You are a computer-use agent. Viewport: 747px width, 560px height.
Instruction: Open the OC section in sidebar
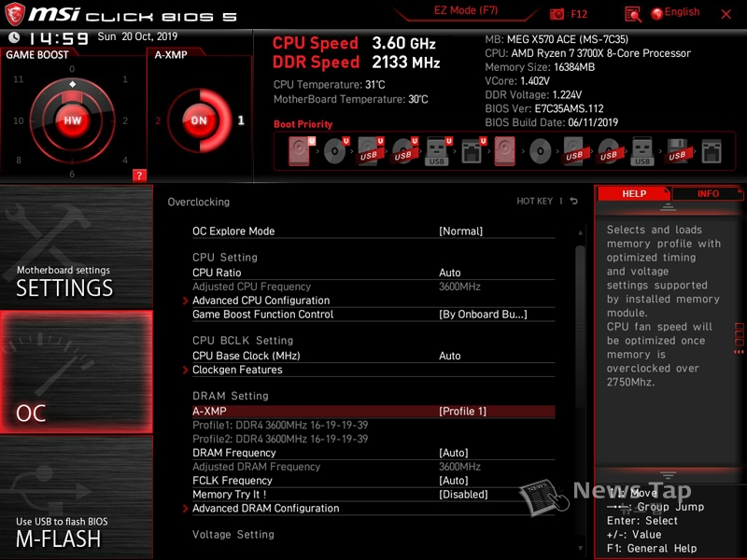point(76,373)
